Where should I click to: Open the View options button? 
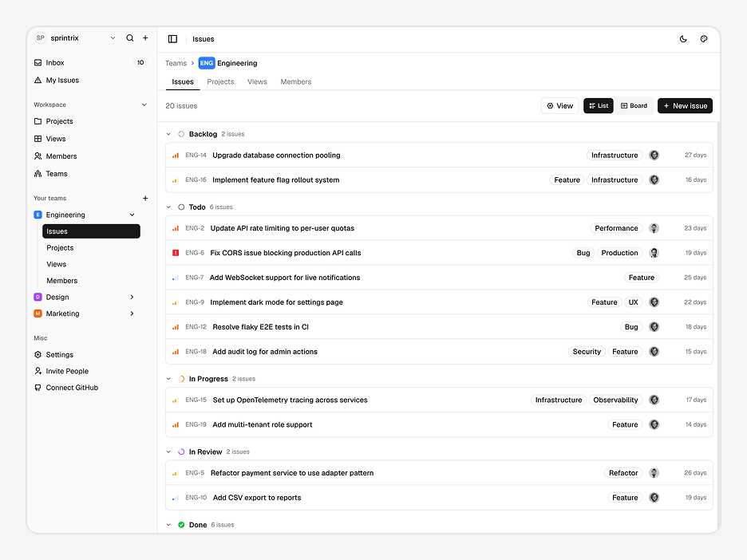pyautogui.click(x=559, y=106)
